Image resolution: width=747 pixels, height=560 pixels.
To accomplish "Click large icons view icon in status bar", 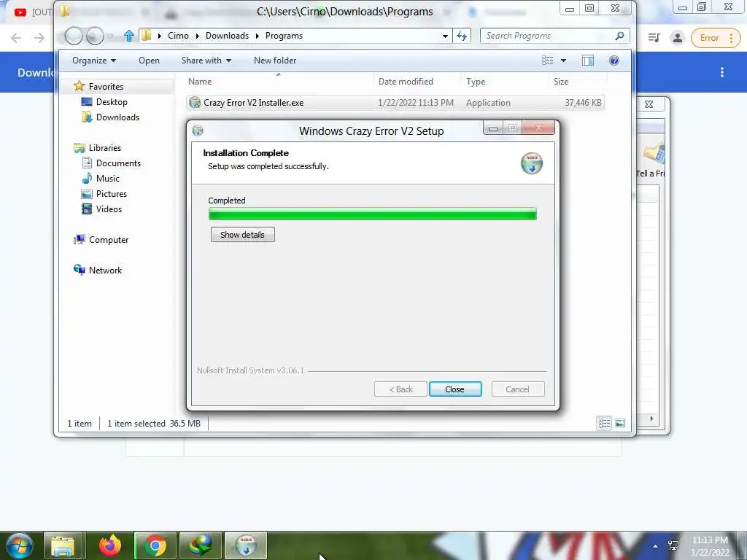I will click(x=620, y=423).
